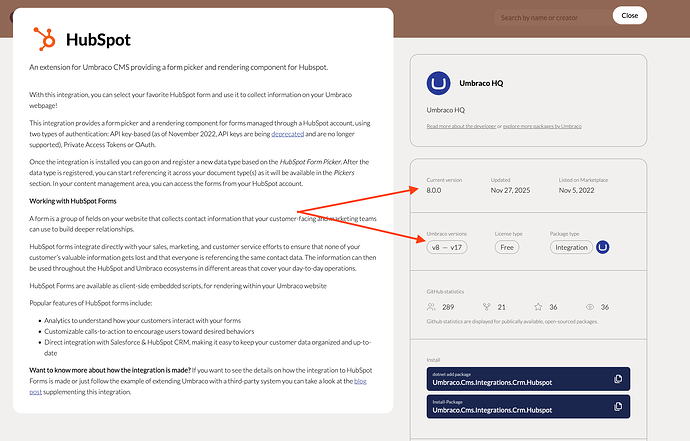Screen dimensions: 690x441
Task: Click the 'Analytics to understand' bullet item
Action: coord(143,320)
